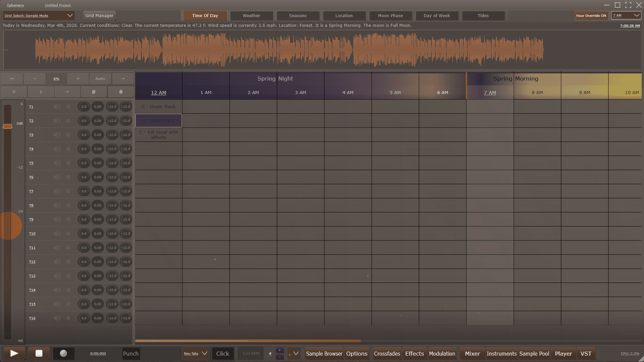This screenshot has height=362, width=644.
Task: Open the New Take dropdown
Action: point(195,354)
